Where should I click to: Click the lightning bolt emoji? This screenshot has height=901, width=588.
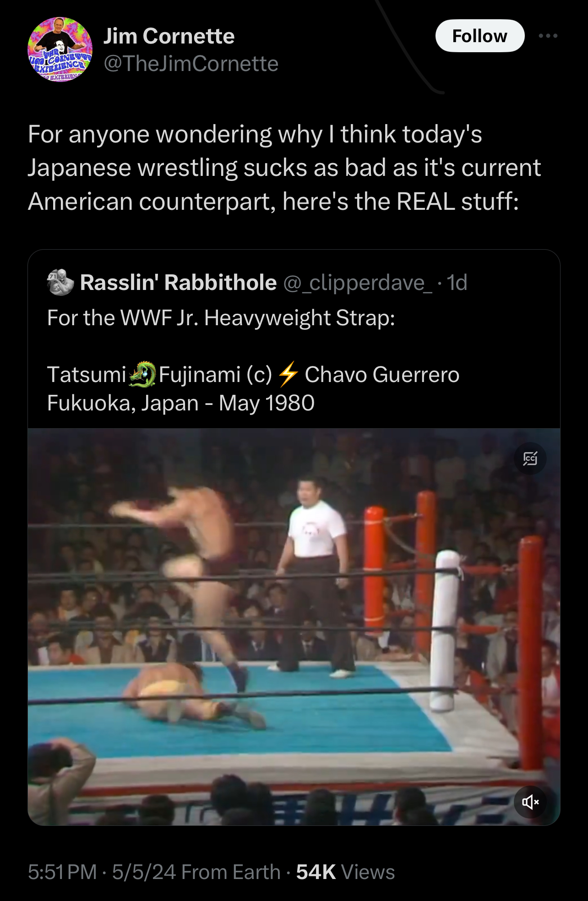289,374
